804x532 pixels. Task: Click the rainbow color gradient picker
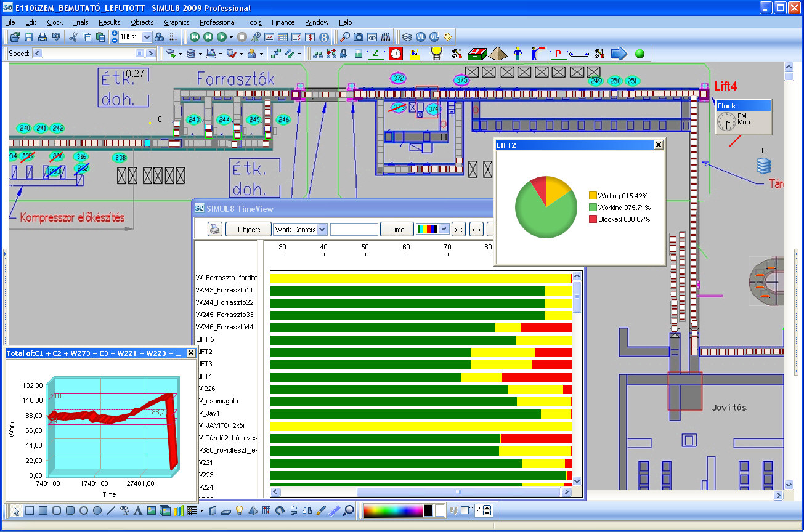pos(392,510)
